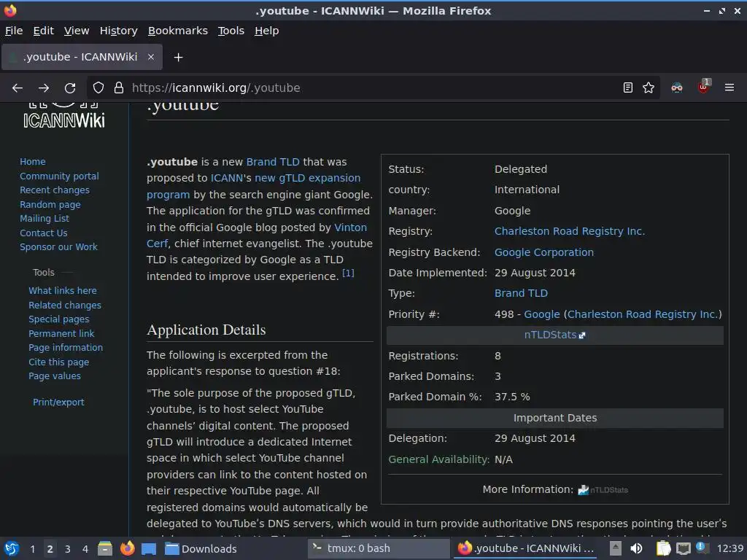Expand the Print/export section
747x560 pixels.
(x=58, y=402)
